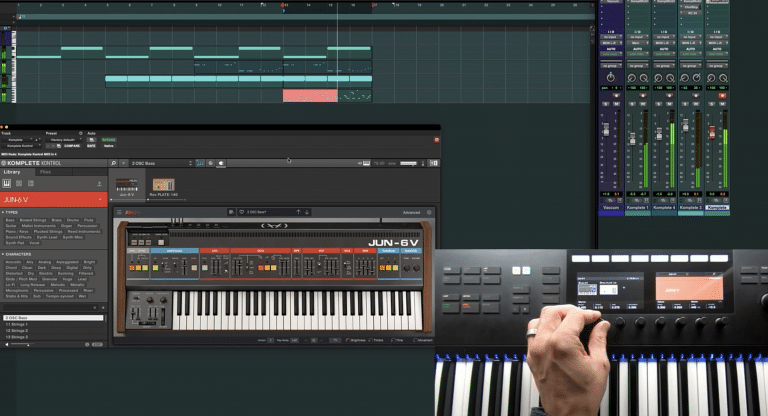
Task: Filter by the Analog character tag
Action: pos(45,262)
